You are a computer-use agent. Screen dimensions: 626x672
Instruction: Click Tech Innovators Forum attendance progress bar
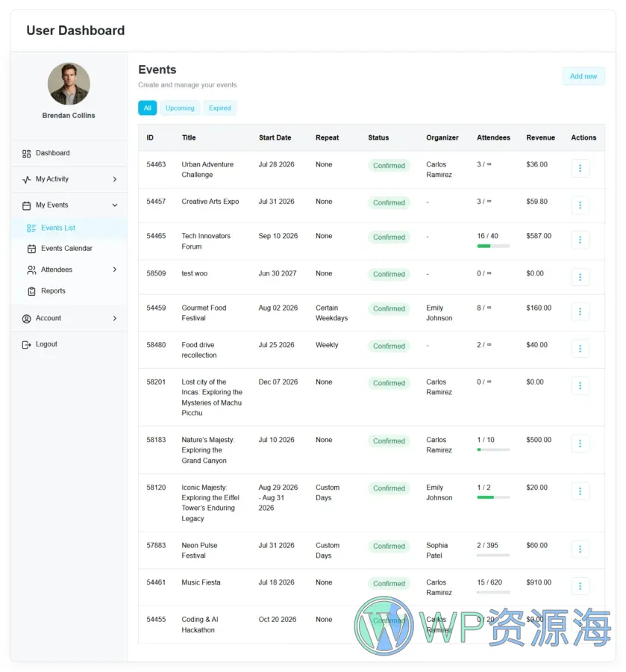click(x=493, y=246)
